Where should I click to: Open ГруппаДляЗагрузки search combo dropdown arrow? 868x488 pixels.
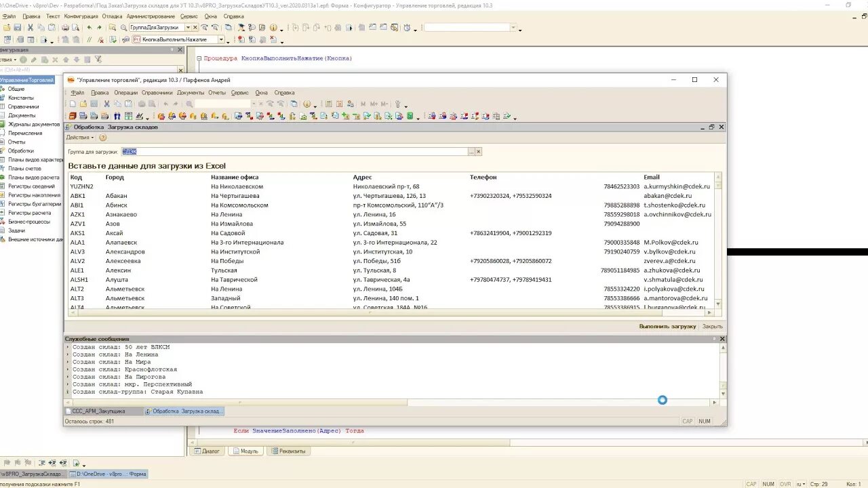[188, 28]
